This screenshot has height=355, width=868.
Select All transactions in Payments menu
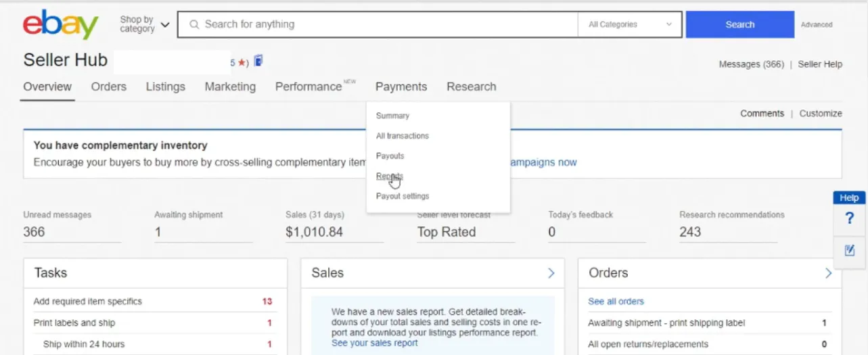(x=403, y=136)
